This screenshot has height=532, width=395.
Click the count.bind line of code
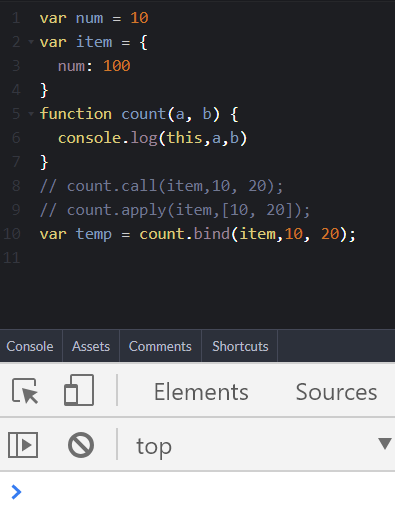click(x=198, y=234)
